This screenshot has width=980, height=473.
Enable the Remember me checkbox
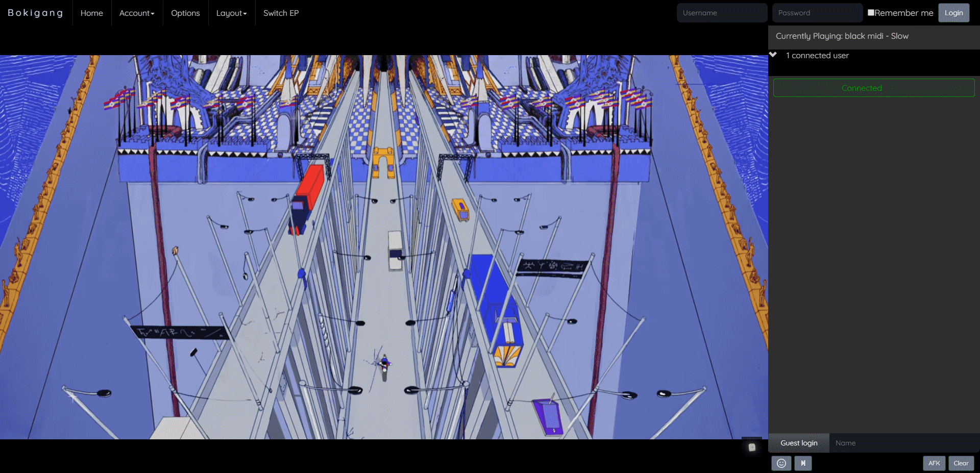point(871,12)
